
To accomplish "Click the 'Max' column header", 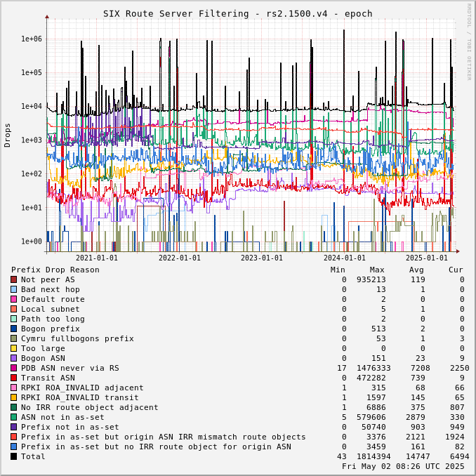I will (377, 270).
